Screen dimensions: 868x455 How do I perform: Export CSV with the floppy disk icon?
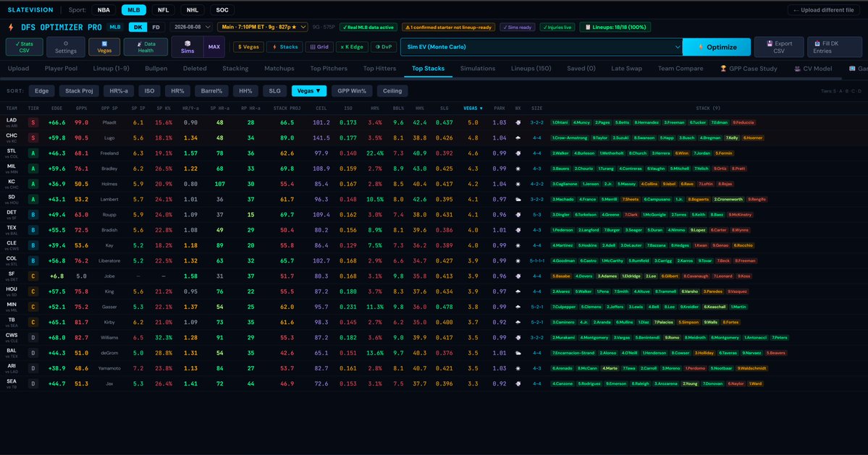(779, 47)
